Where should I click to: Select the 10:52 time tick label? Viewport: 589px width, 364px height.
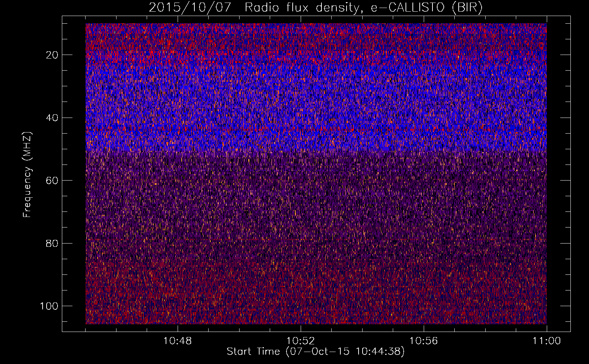[301, 341]
